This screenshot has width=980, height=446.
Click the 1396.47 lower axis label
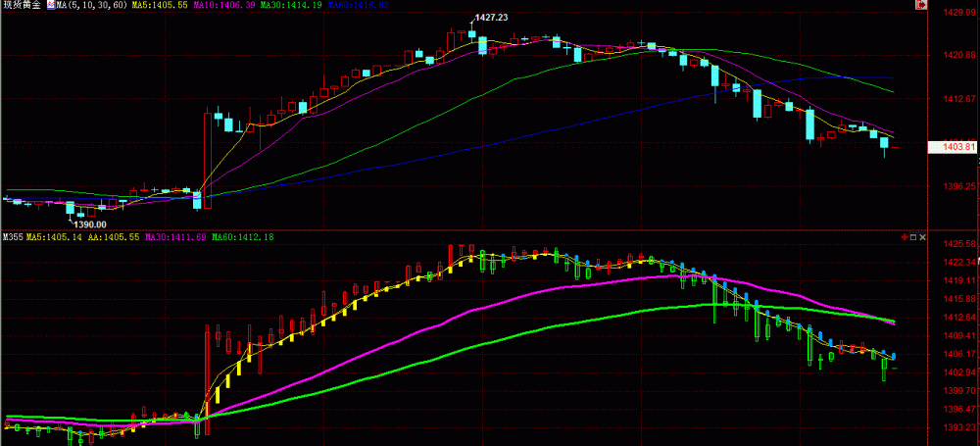[x=960, y=410]
